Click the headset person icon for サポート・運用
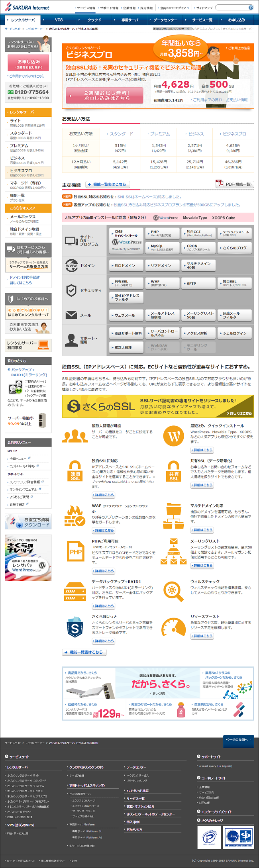Screen dimensions: 259x868 click(x=71, y=340)
